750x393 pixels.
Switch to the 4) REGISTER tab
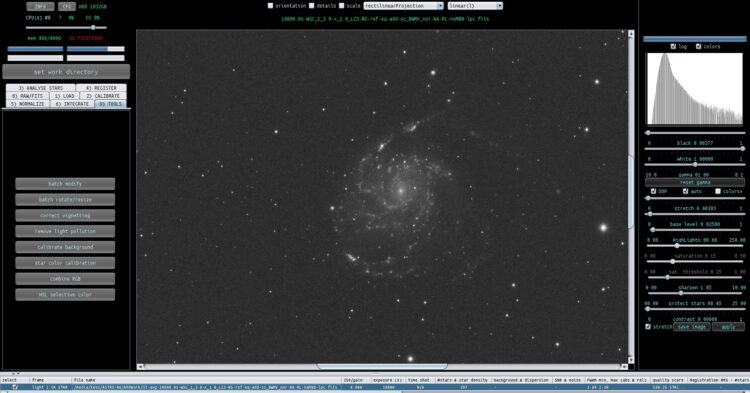[101, 88]
